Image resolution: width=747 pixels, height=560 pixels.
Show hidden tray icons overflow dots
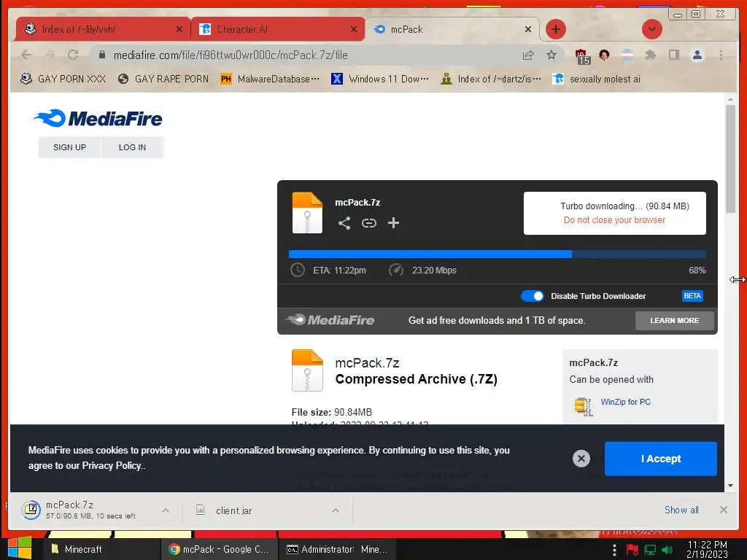pyautogui.click(x=614, y=550)
